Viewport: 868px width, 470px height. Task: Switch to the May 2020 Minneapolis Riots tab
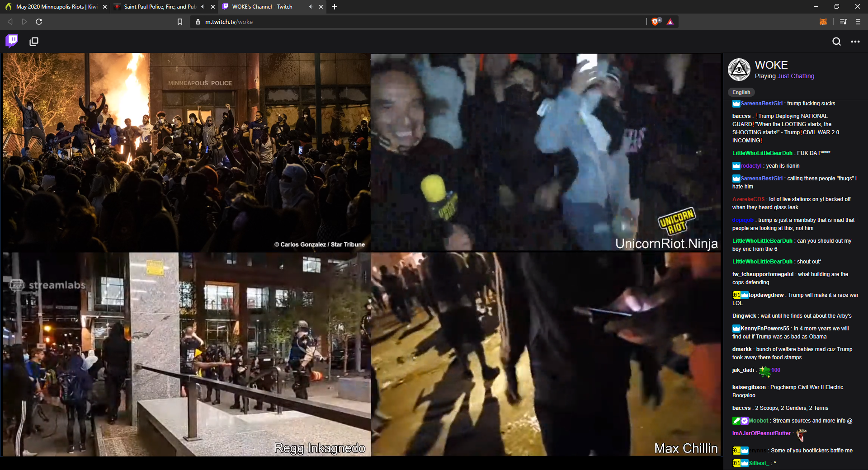coord(57,7)
